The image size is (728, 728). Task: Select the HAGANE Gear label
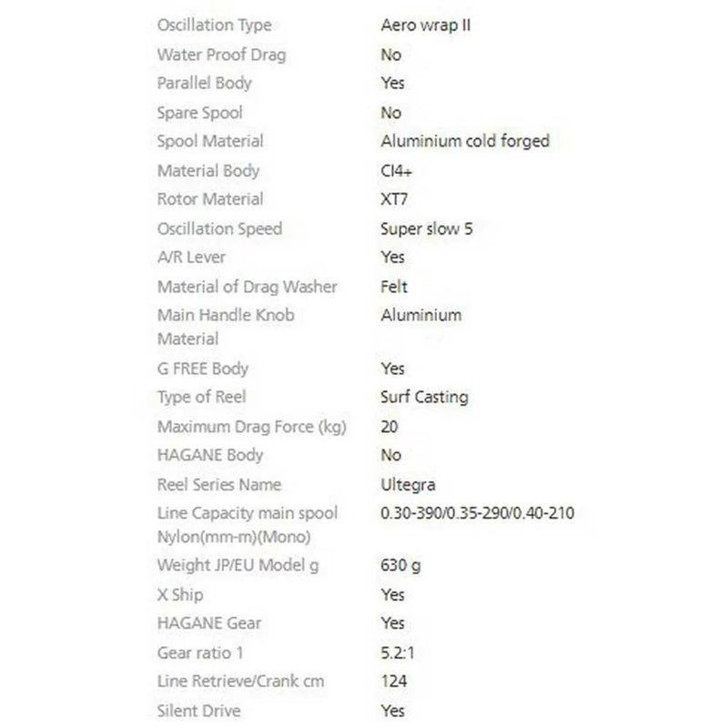209,623
